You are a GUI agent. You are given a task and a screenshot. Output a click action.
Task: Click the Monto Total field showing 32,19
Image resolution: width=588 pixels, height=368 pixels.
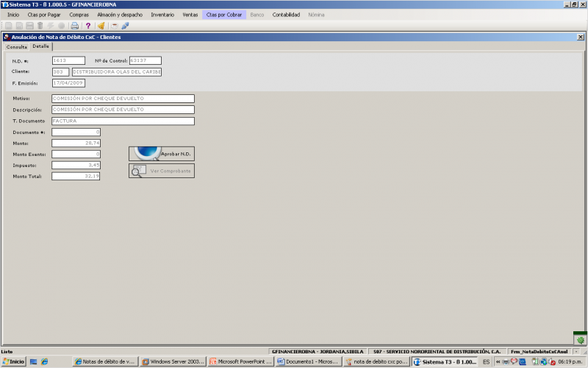pos(76,176)
